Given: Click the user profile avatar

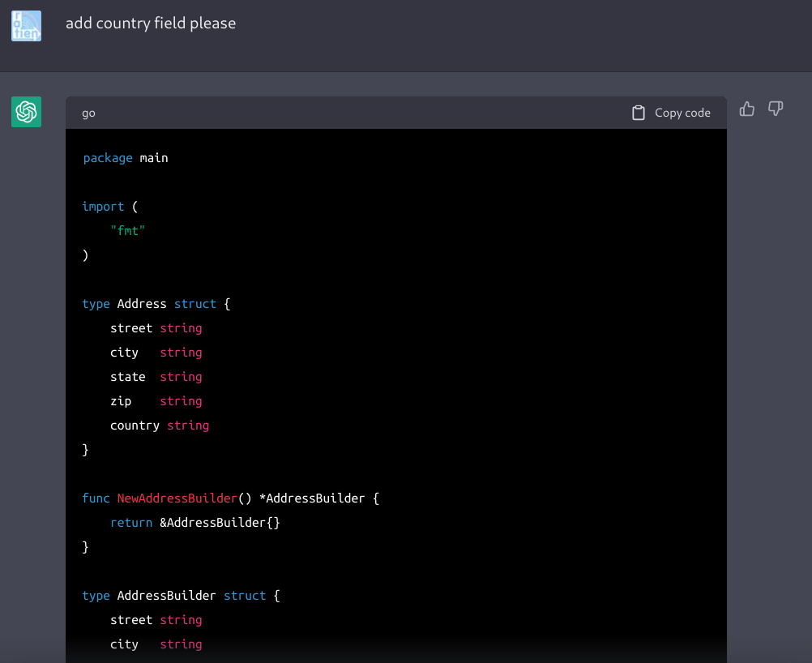Looking at the screenshot, I should [x=27, y=26].
